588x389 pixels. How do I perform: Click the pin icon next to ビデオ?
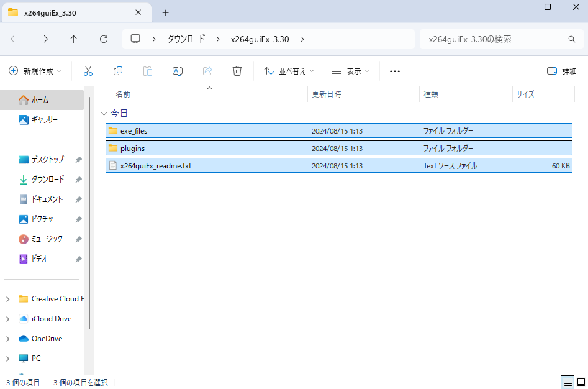coord(78,259)
